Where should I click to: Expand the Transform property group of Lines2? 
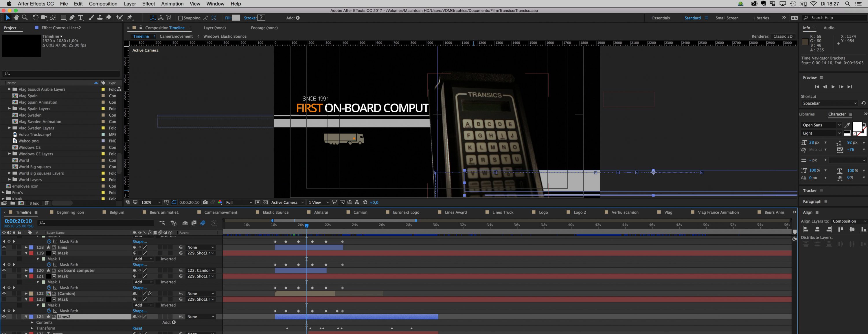[32, 328]
